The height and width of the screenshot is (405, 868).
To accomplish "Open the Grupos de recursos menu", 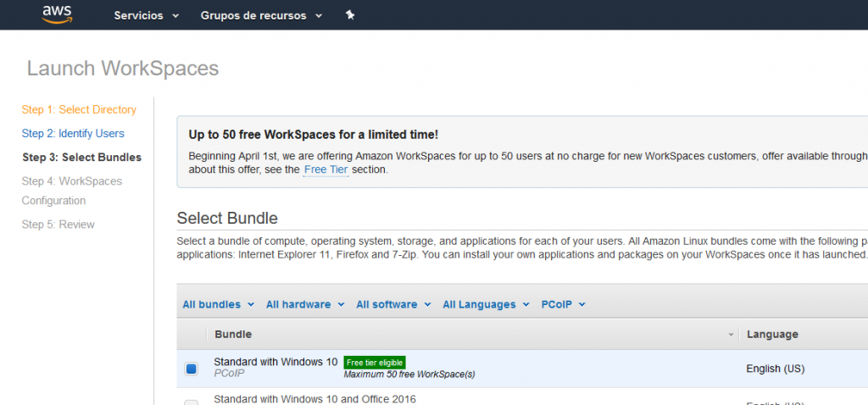I will coord(261,15).
